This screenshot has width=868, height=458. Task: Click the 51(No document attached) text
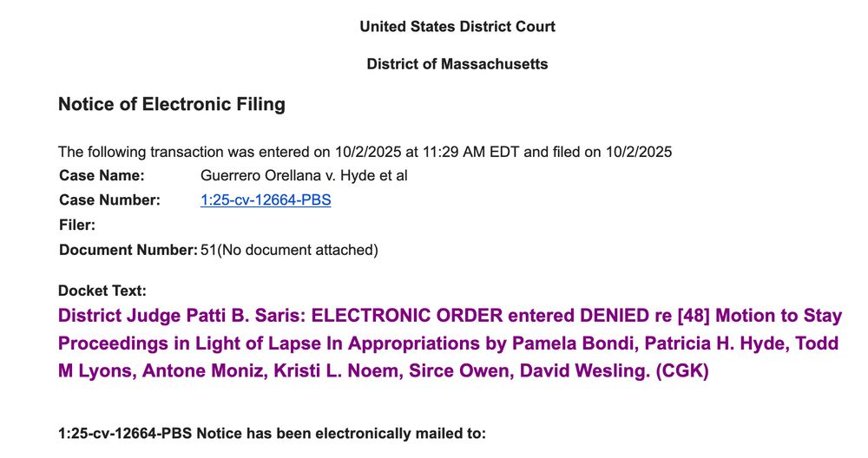(x=290, y=250)
